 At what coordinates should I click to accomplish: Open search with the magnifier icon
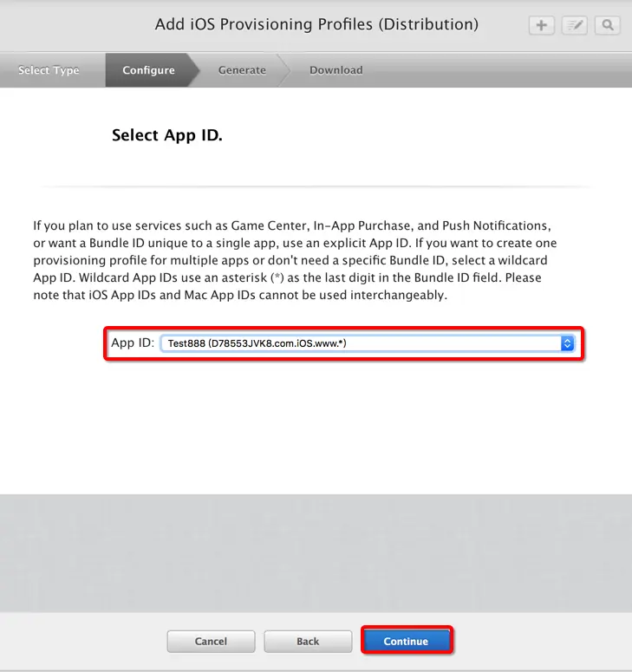pos(608,25)
